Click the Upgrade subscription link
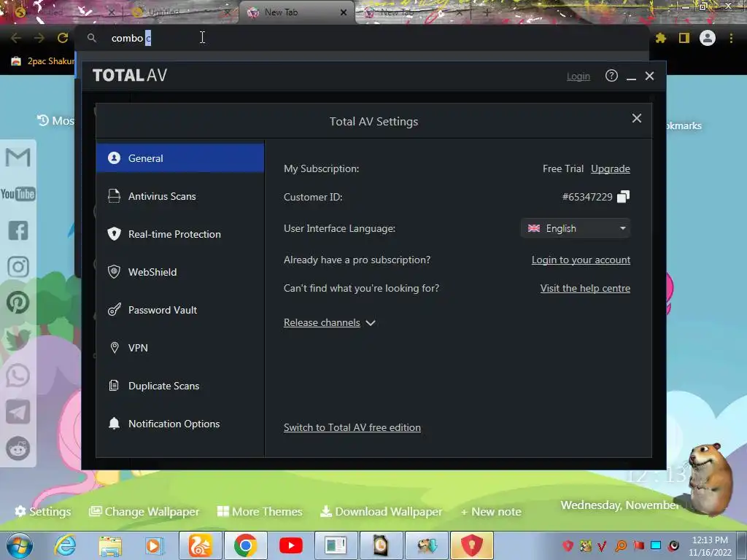This screenshot has height=560, width=747. pos(611,168)
